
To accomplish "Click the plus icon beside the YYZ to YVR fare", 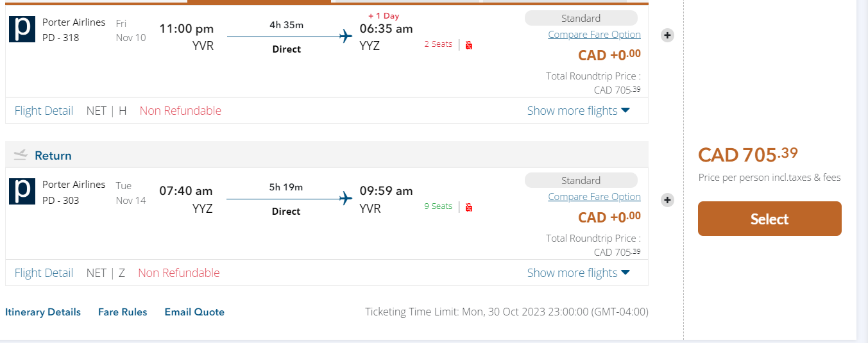I will tap(667, 200).
